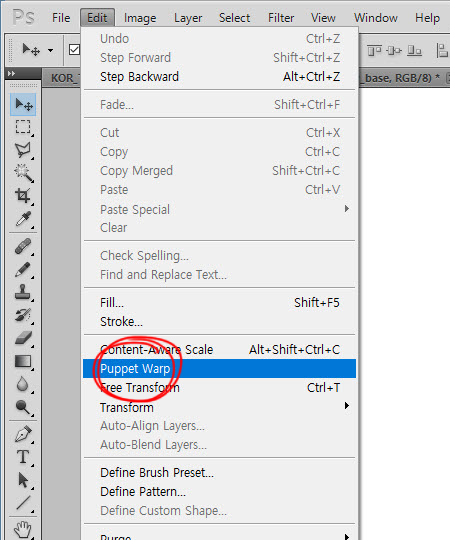This screenshot has width=450, height=540.
Task: Choose Define Brush Preset...
Action: point(220,472)
